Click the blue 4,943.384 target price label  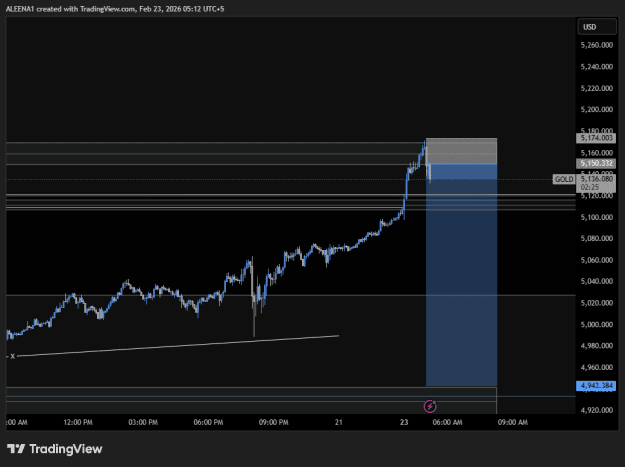(596, 385)
